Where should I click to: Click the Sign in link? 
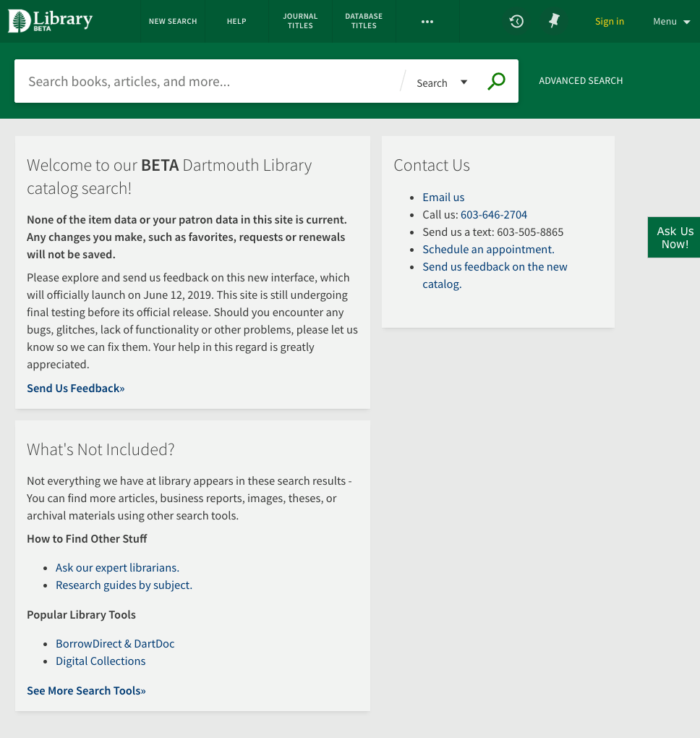[x=609, y=21]
